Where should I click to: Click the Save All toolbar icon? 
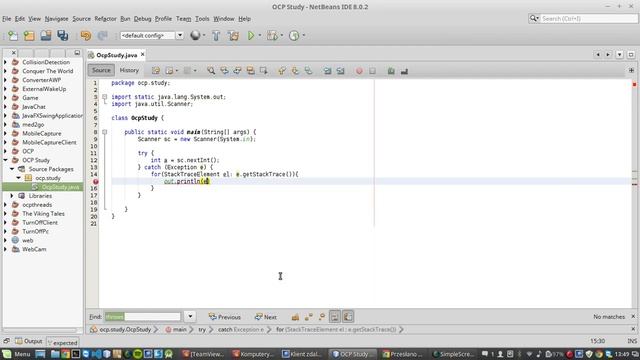pyautogui.click(x=62, y=36)
